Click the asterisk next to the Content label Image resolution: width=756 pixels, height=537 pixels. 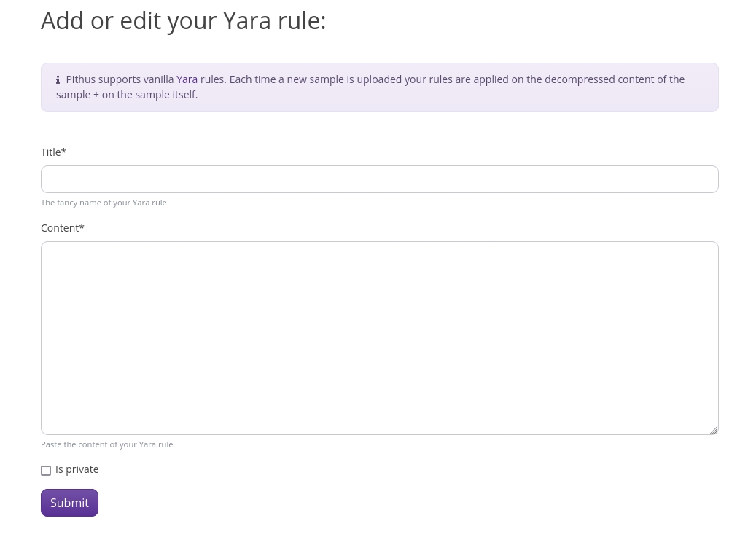[82, 227]
